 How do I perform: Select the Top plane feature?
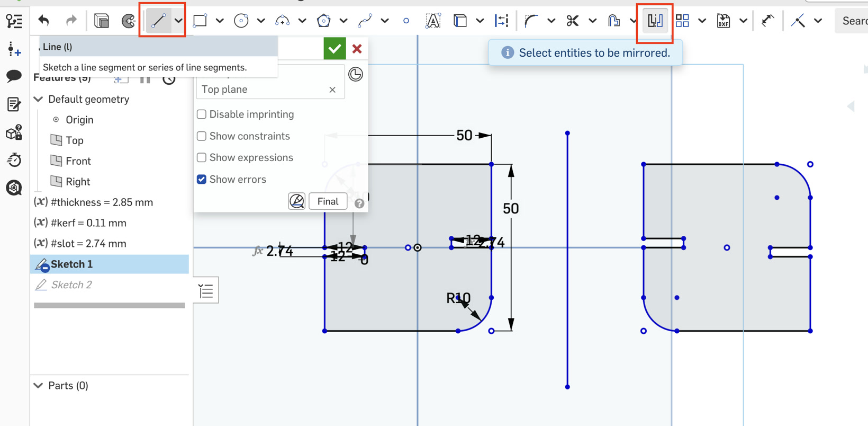point(75,140)
